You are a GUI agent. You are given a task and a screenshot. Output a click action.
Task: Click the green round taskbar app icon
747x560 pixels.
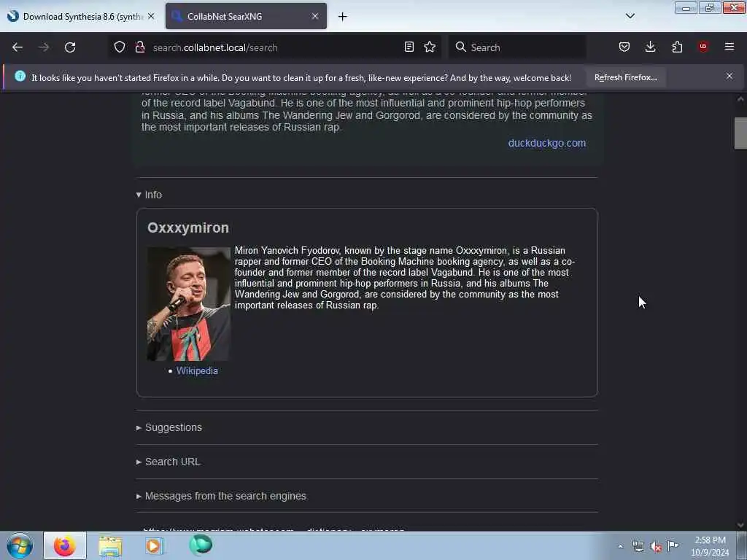pos(201,545)
